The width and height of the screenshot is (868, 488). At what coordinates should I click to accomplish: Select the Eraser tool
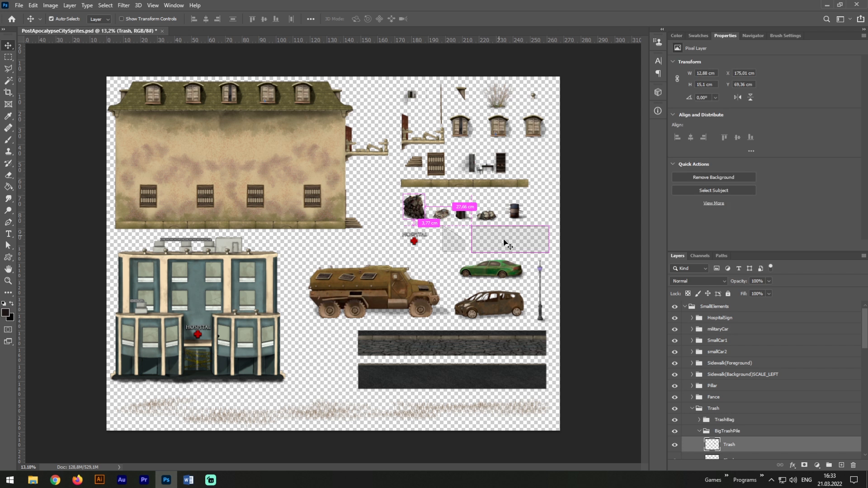[x=8, y=175]
